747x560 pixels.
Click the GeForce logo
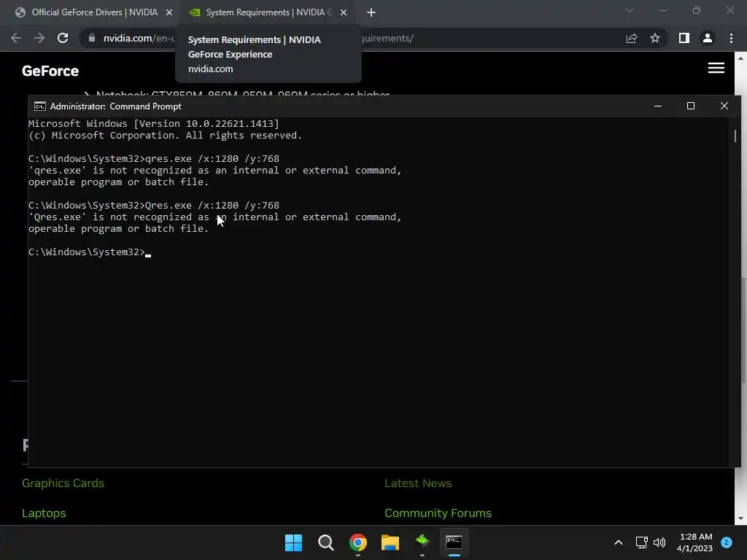(x=50, y=71)
